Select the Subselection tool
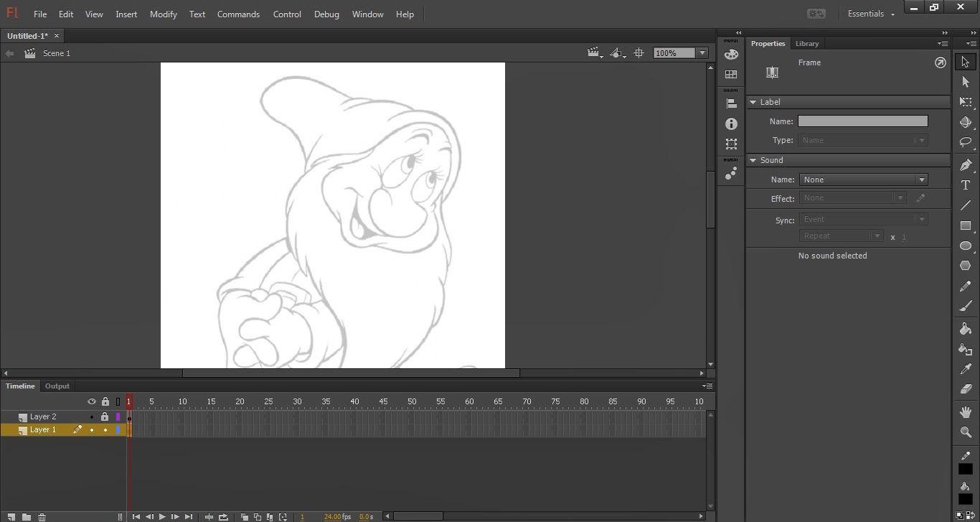Viewport: 980px width, 522px height. [x=966, y=82]
